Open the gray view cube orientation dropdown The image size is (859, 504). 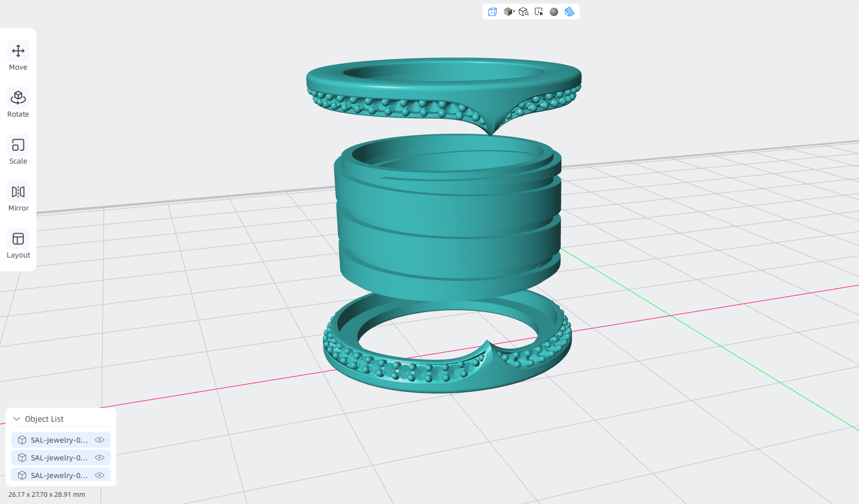tap(509, 12)
